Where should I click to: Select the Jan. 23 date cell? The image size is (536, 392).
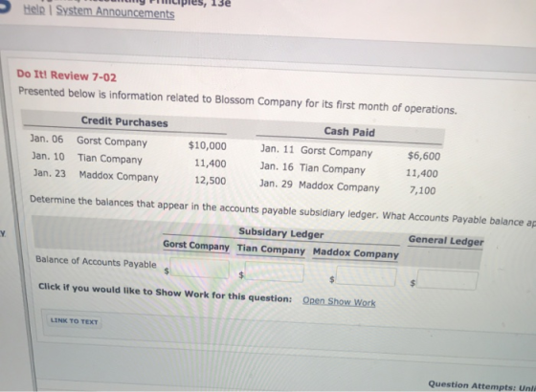(x=50, y=173)
